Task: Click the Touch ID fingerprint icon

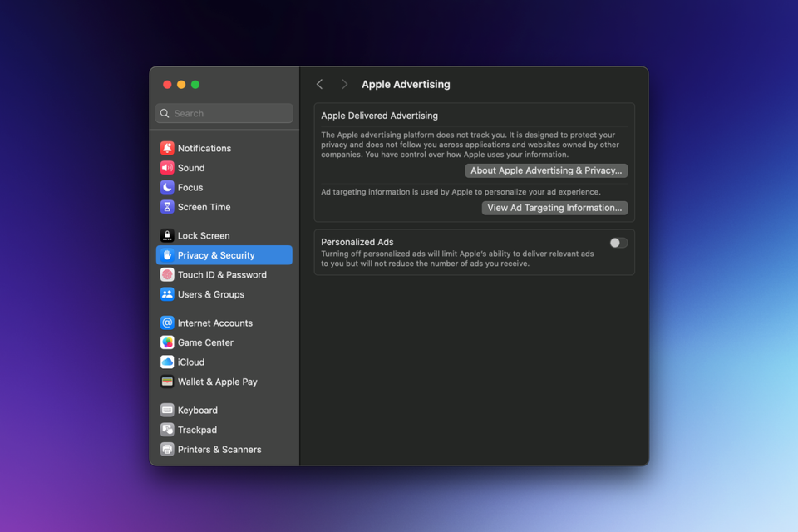Action: point(167,275)
